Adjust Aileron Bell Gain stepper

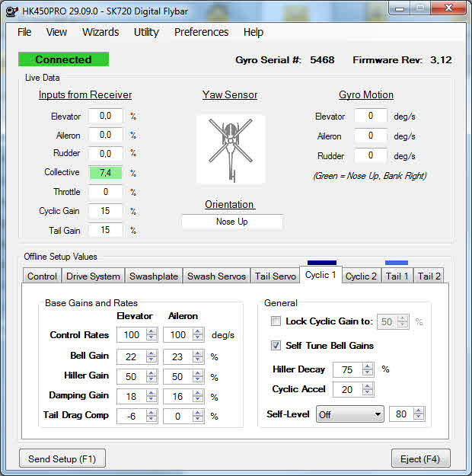(x=198, y=356)
